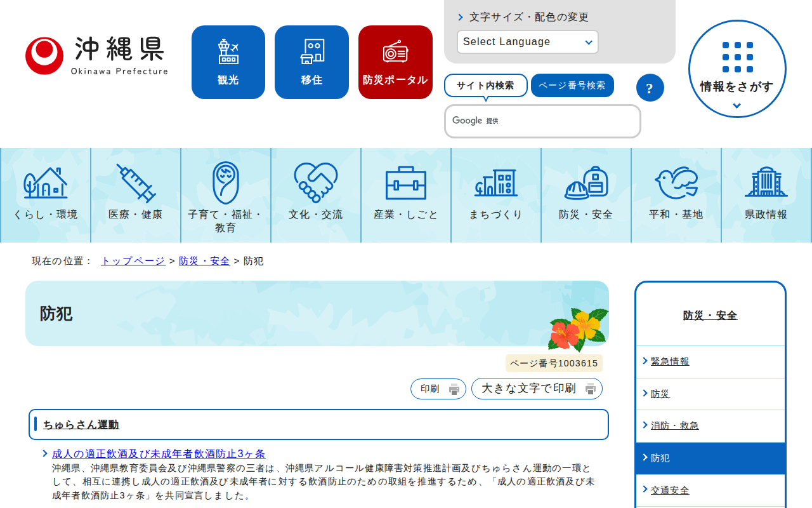
Task: Open the 産業・しごと briefcase category
Action: click(406, 196)
